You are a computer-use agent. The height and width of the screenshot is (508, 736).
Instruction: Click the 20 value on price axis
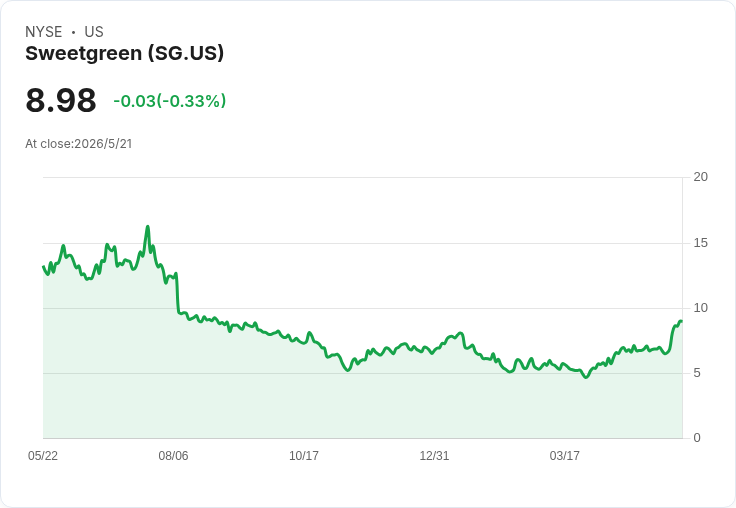pos(700,177)
